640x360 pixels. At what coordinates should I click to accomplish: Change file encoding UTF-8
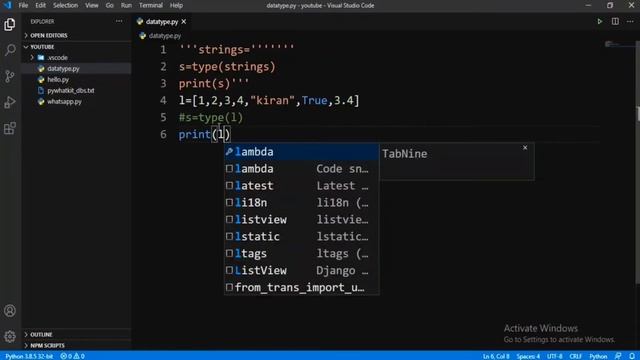(x=555, y=356)
